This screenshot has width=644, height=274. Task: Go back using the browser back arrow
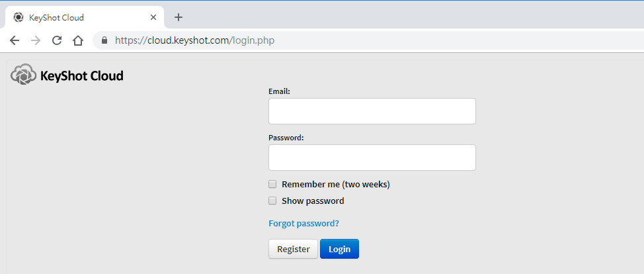[15, 40]
